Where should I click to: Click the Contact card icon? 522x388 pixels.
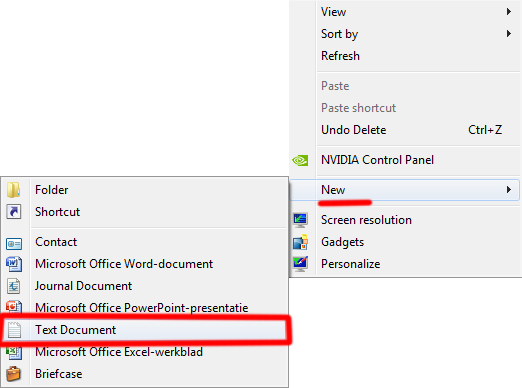(14, 244)
